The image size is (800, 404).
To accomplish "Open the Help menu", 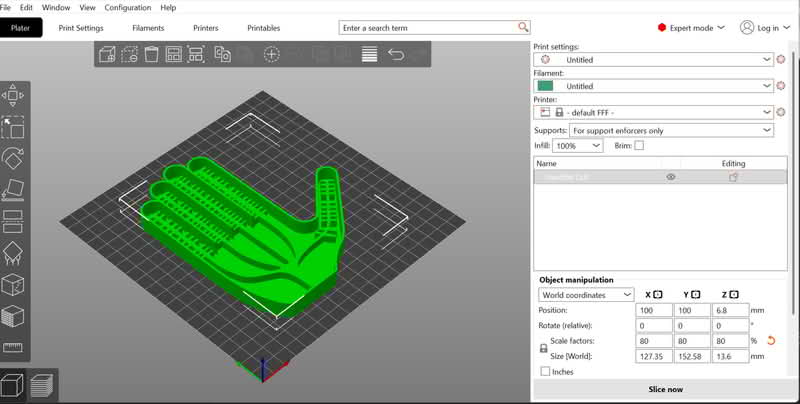I will (x=168, y=8).
